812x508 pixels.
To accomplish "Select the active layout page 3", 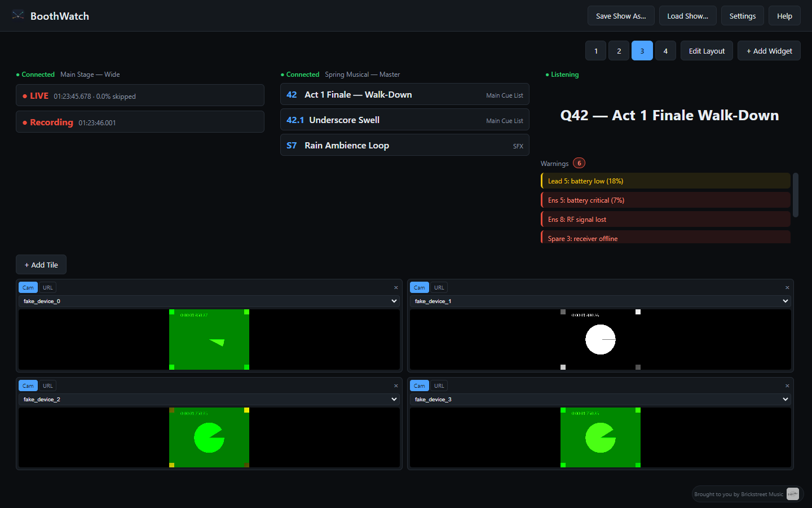I will coord(642,51).
